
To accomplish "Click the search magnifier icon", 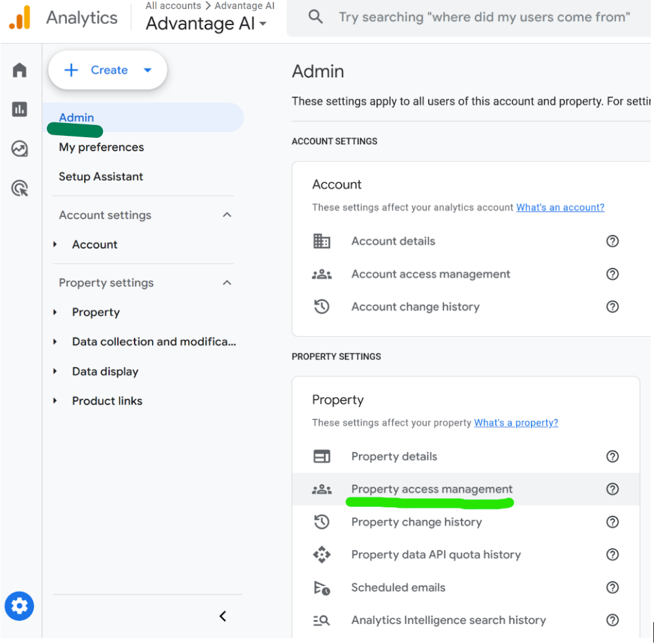I will coord(315,17).
